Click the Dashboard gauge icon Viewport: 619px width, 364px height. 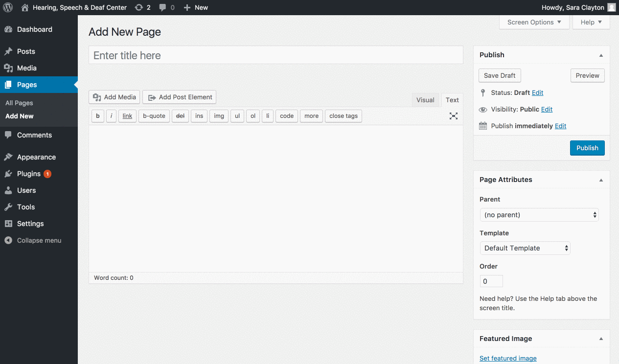(8, 29)
